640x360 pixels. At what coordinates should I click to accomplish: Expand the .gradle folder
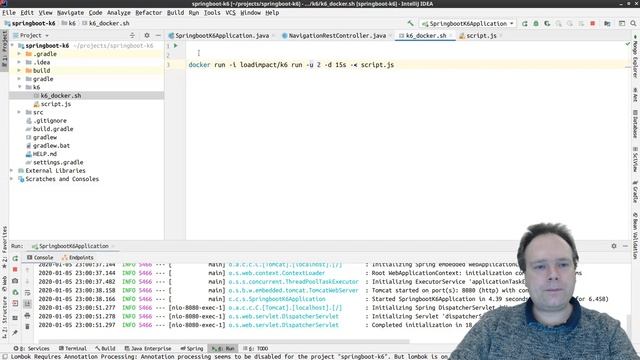(x=19, y=54)
